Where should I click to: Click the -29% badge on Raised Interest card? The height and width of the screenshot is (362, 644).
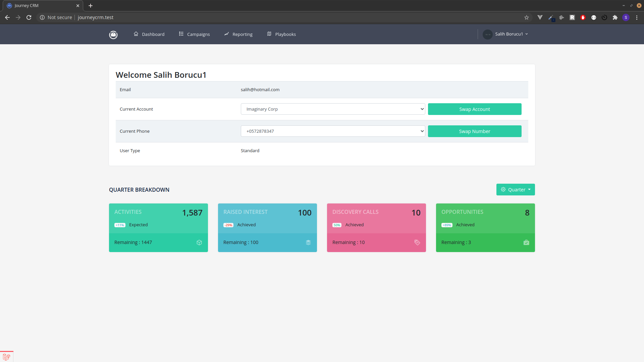[228, 225]
